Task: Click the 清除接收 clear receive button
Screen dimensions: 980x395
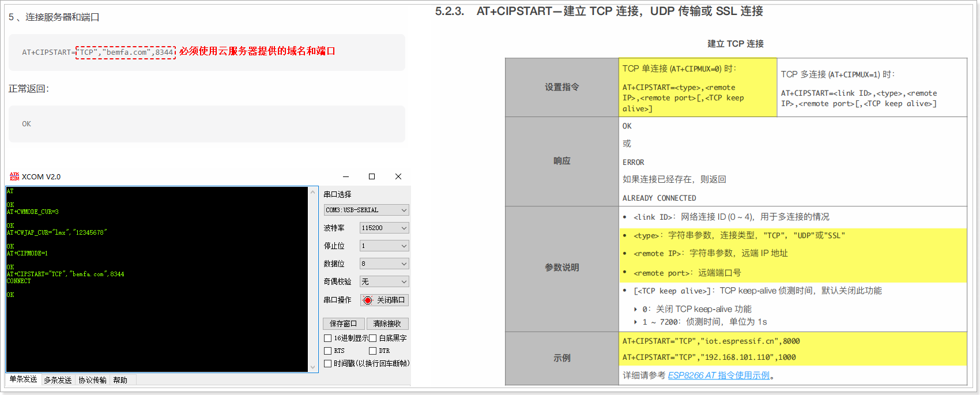Action: tap(387, 323)
